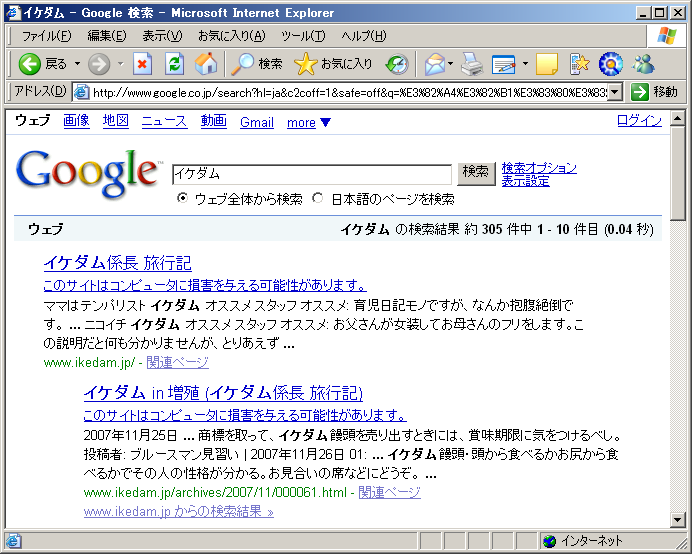This screenshot has width=692, height=554.
Task: Click the Edit page icon
Action: pyautogui.click(x=504, y=64)
